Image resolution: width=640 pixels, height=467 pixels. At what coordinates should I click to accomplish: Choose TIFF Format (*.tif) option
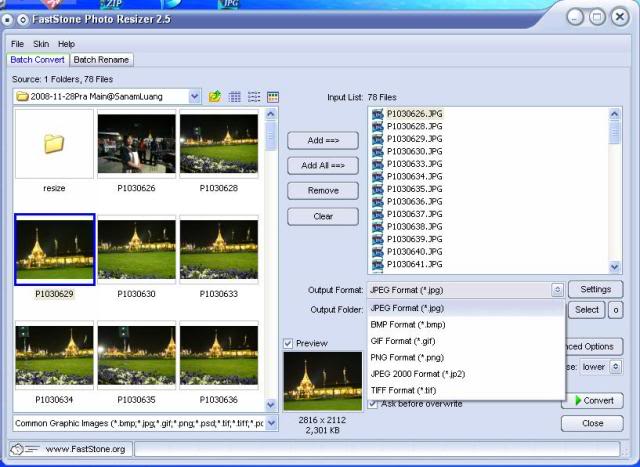coord(466,390)
